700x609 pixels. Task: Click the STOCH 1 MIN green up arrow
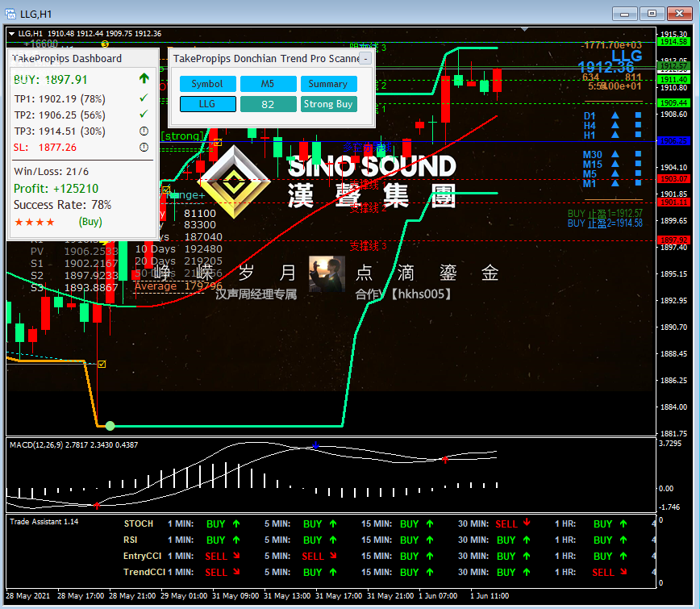[x=236, y=523]
